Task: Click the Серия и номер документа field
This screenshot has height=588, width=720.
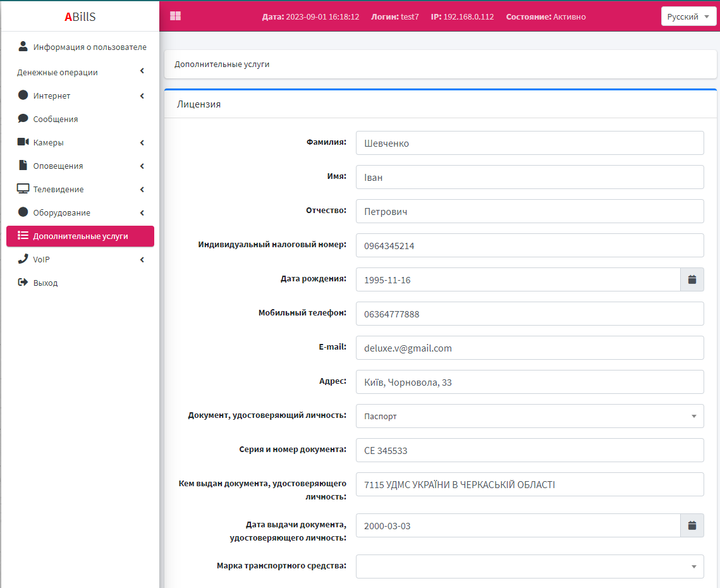Action: (530, 450)
